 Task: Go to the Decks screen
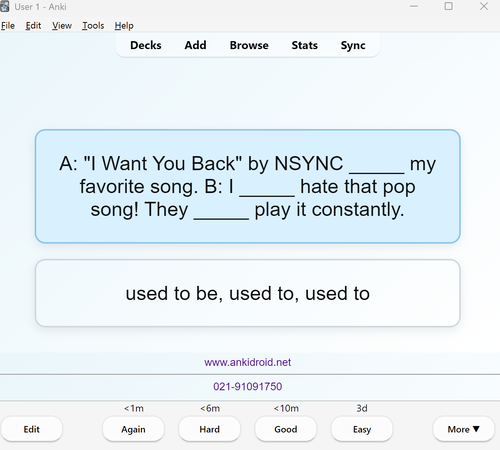coord(146,45)
